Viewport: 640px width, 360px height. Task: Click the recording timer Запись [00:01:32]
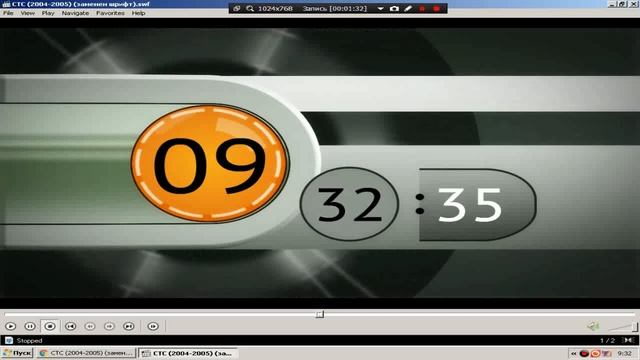(x=335, y=8)
